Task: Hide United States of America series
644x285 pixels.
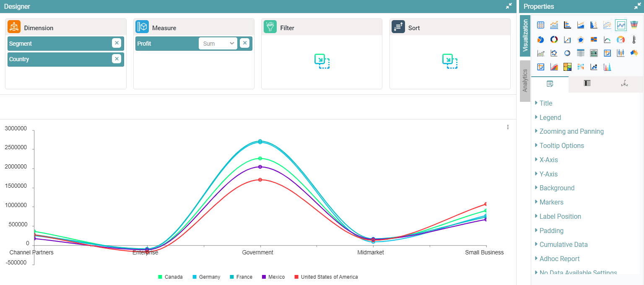Action: [x=326, y=277]
